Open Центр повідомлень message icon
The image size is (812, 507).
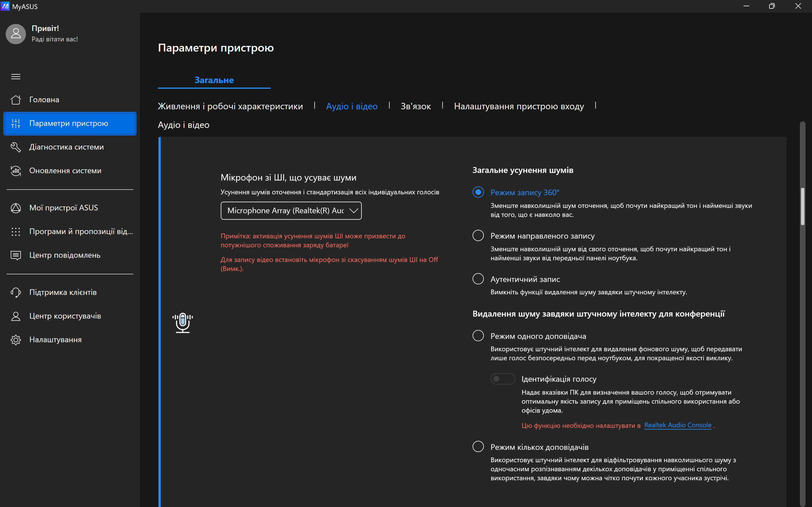click(16, 255)
